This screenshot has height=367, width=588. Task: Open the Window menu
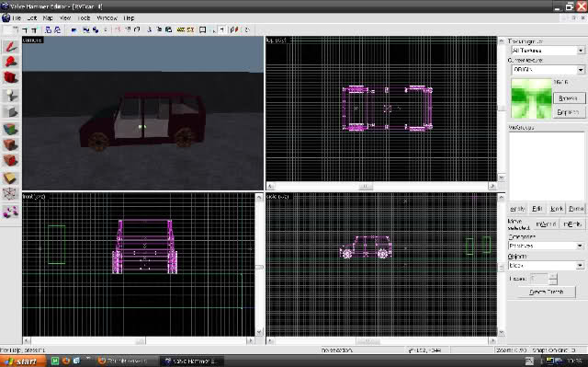pos(107,18)
